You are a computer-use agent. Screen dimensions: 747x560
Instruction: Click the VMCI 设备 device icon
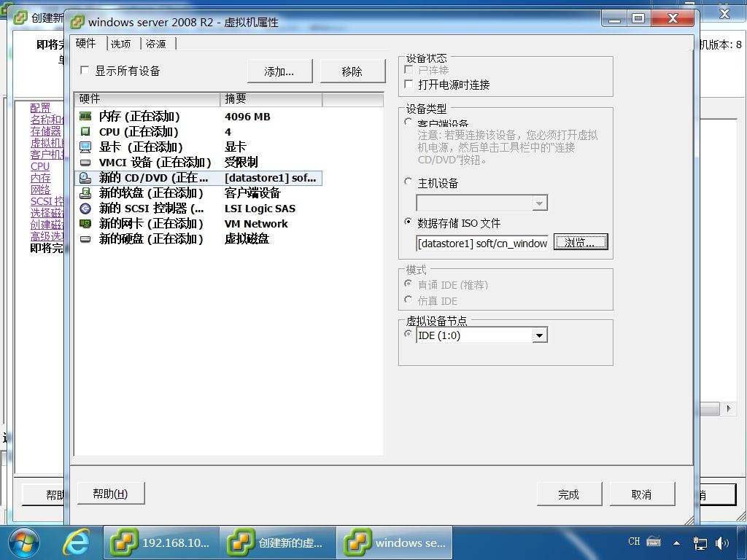(85, 163)
